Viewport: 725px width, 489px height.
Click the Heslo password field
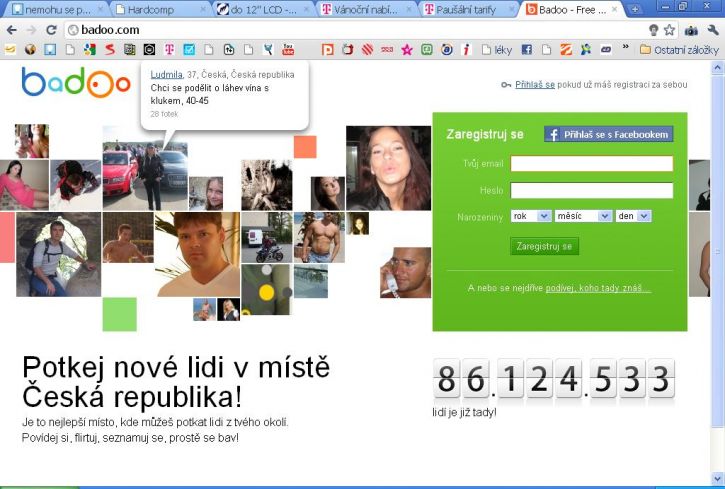[591, 190]
